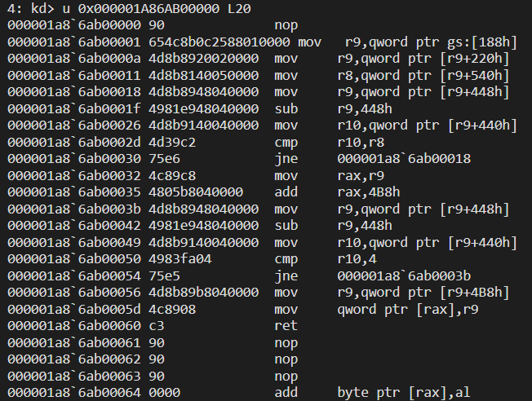This screenshot has width=532, height=401.
Task: Click the 'ret' mnemonic
Action: click(x=286, y=326)
